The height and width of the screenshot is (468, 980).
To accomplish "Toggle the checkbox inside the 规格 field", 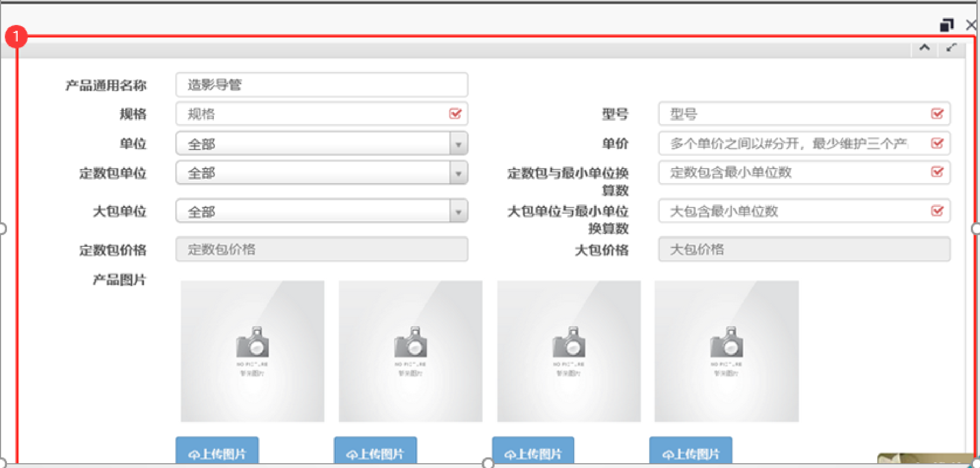I will coord(455,113).
